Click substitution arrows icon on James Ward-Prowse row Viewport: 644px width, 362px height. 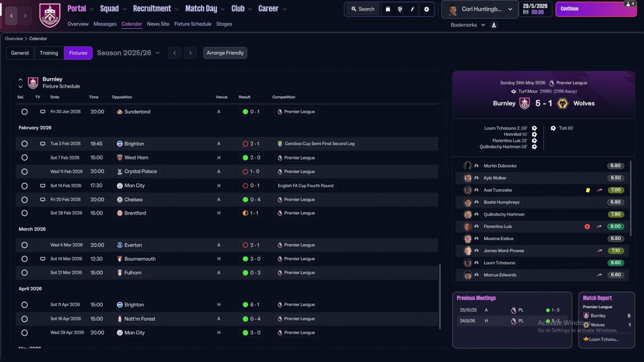point(599,251)
